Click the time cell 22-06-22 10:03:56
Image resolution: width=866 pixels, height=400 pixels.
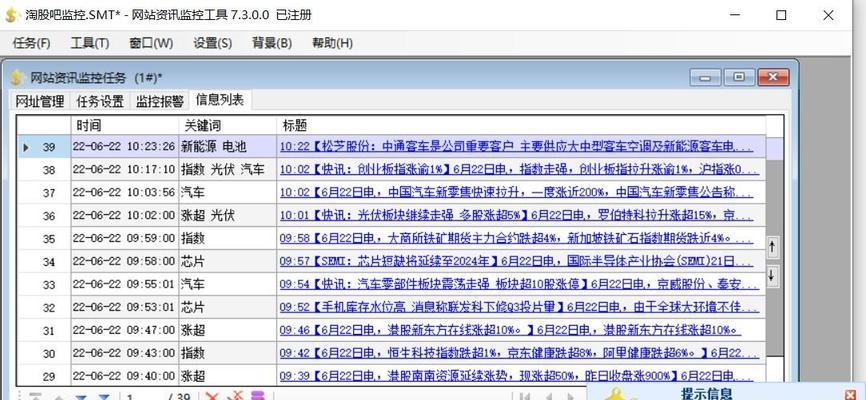[x=125, y=193]
